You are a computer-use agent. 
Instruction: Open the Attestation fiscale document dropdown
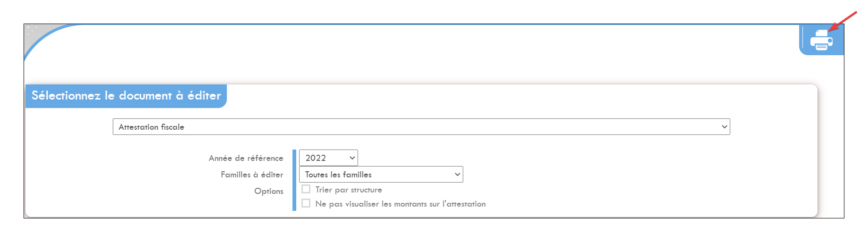pyautogui.click(x=421, y=127)
